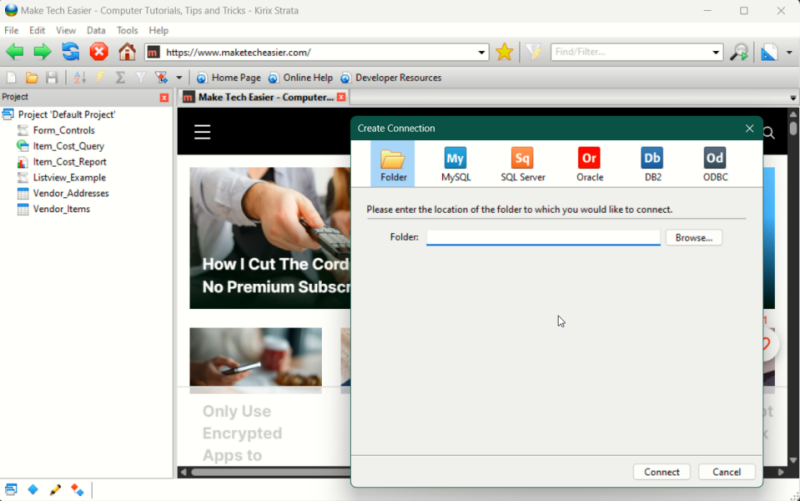Choose the MySQL connection type icon

(456, 164)
